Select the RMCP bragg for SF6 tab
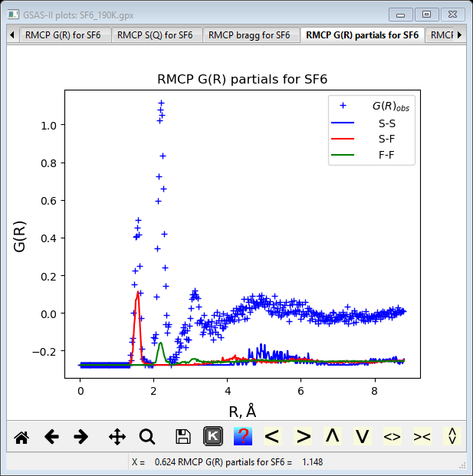 (249, 35)
